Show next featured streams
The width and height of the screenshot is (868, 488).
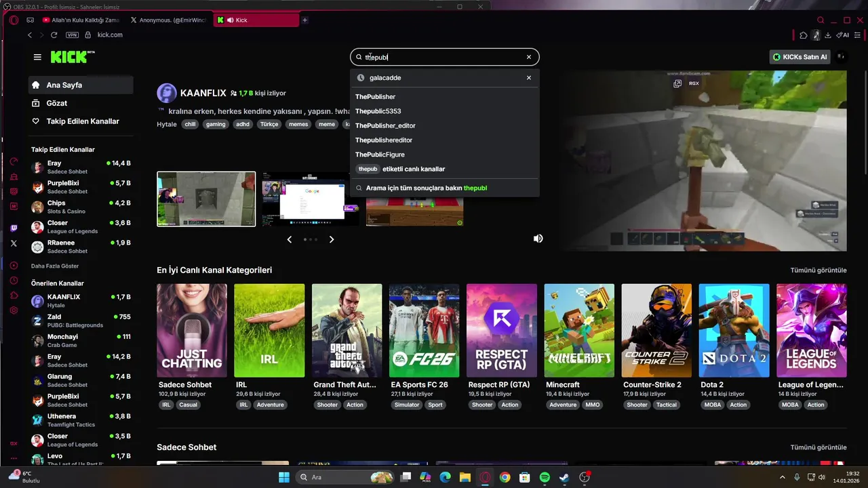(x=332, y=239)
